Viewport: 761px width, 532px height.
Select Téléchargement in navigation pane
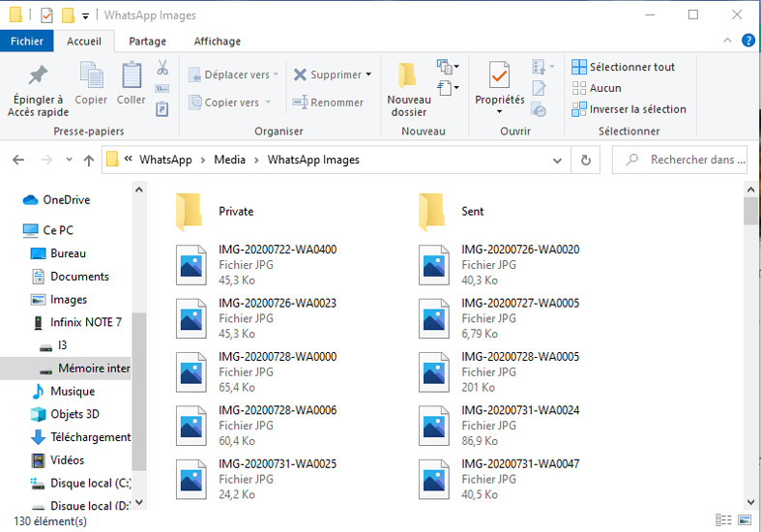80,437
